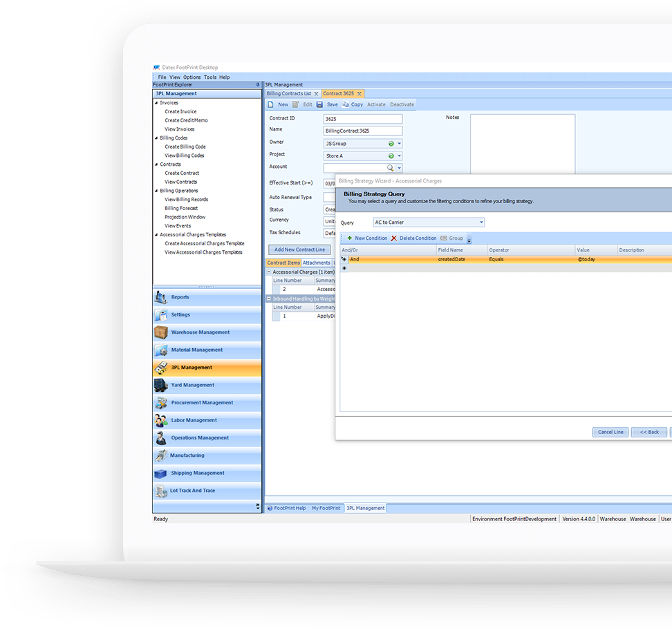This screenshot has height=631, width=672.
Task: Switch to Attachments tab
Action: (x=317, y=263)
